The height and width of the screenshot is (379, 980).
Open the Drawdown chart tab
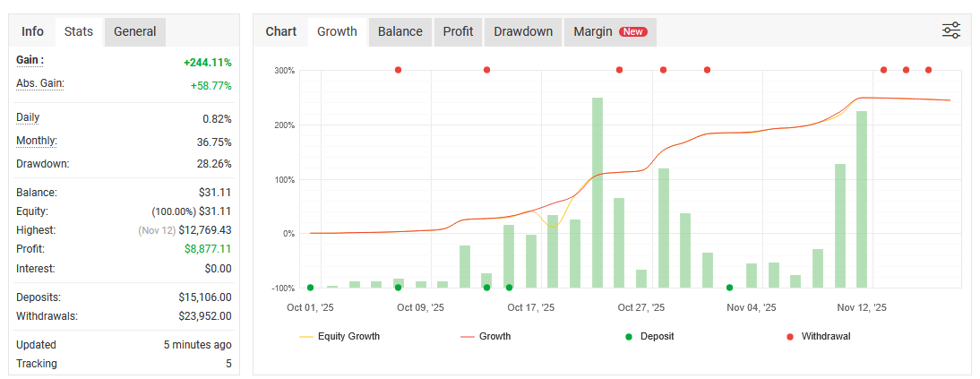[x=523, y=31]
